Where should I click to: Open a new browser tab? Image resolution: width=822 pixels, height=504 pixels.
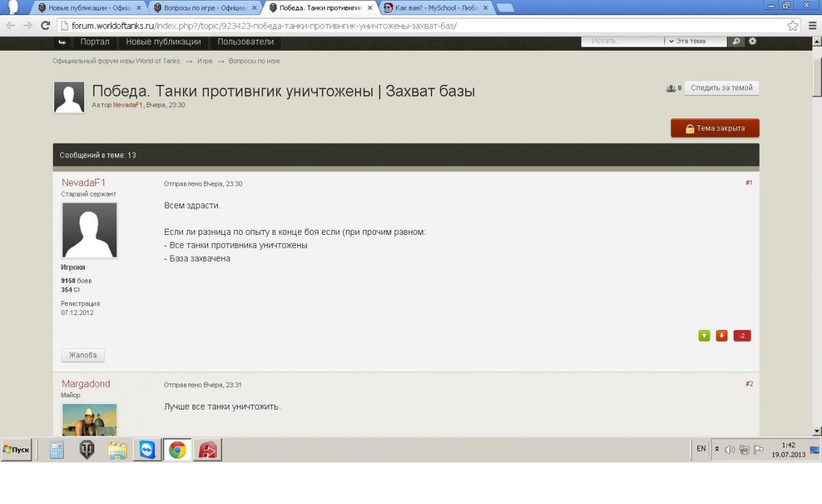pos(506,8)
